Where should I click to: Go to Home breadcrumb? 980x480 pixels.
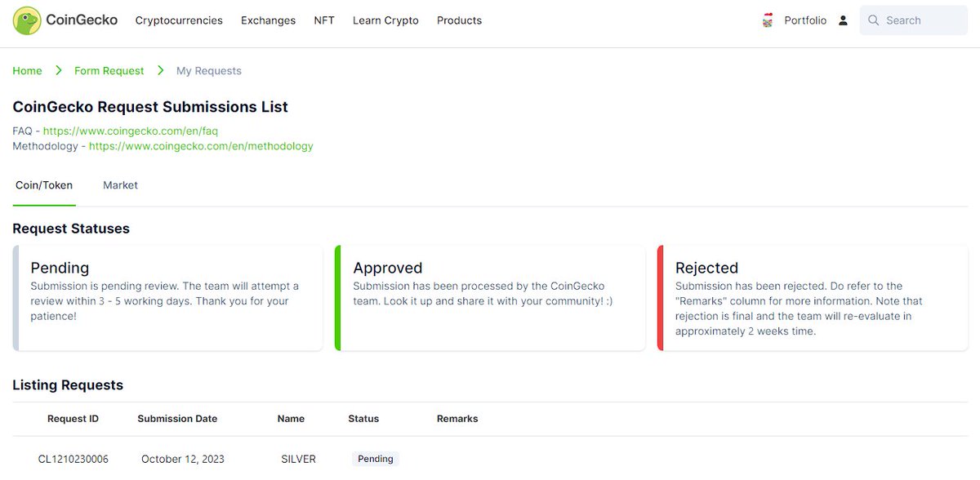coord(27,71)
